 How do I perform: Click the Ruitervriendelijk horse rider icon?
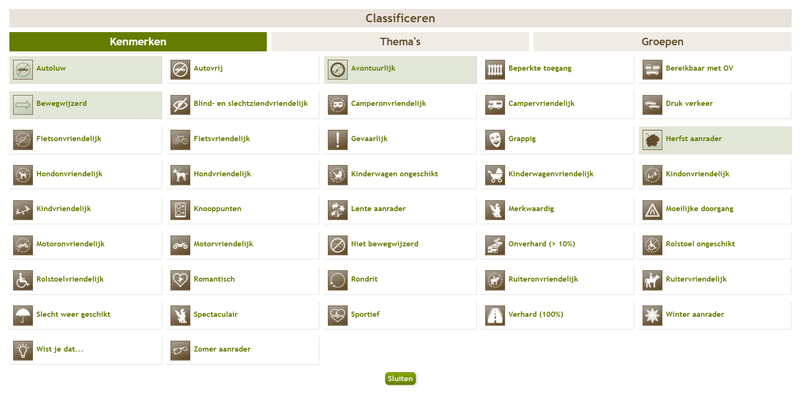point(653,280)
